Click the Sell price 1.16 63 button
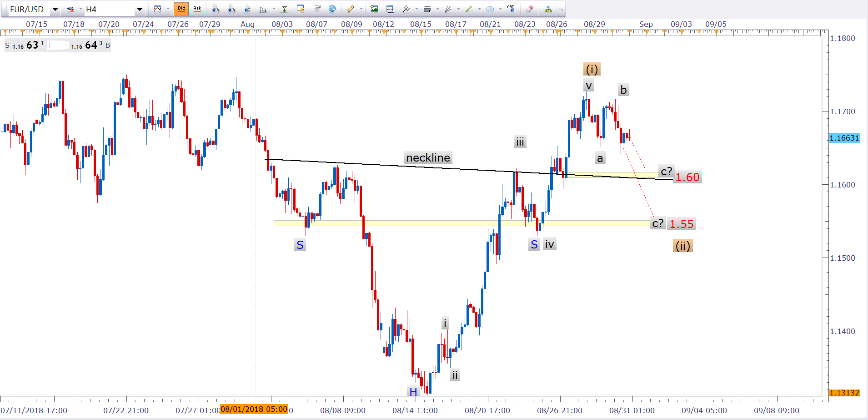This screenshot has width=868, height=420. pos(25,45)
